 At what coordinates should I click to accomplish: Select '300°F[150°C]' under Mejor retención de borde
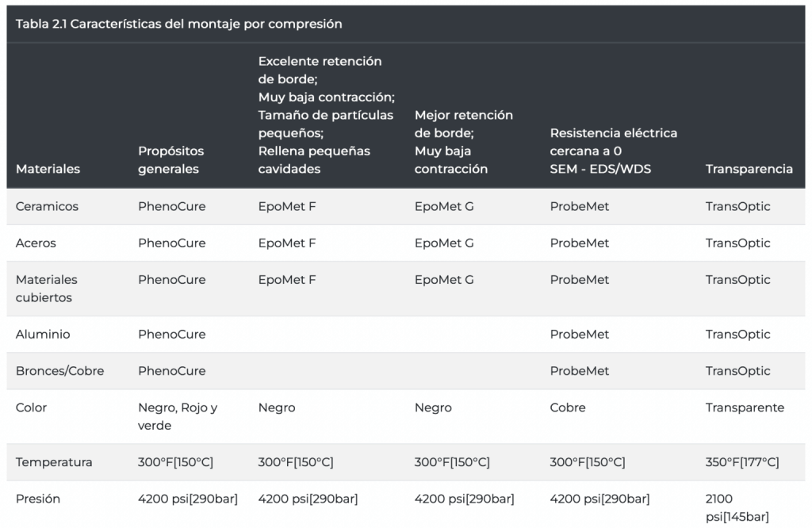pyautogui.click(x=452, y=461)
